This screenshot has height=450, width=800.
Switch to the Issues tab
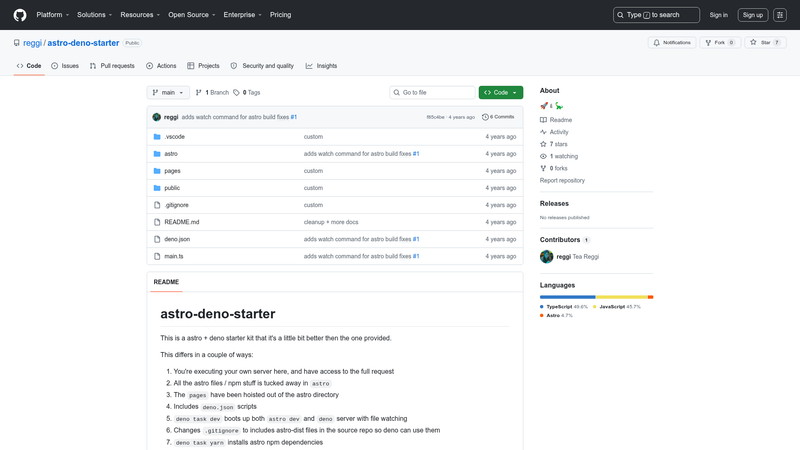(x=65, y=66)
